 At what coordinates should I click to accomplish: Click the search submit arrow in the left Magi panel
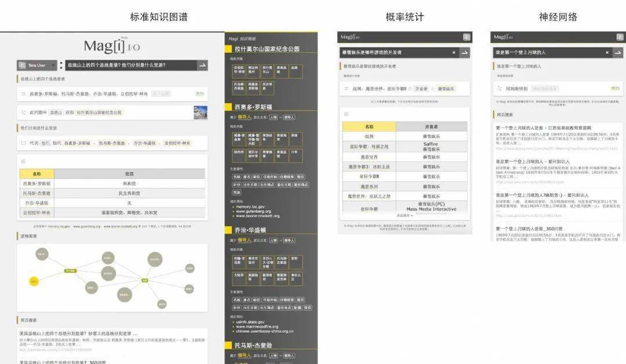(202, 65)
